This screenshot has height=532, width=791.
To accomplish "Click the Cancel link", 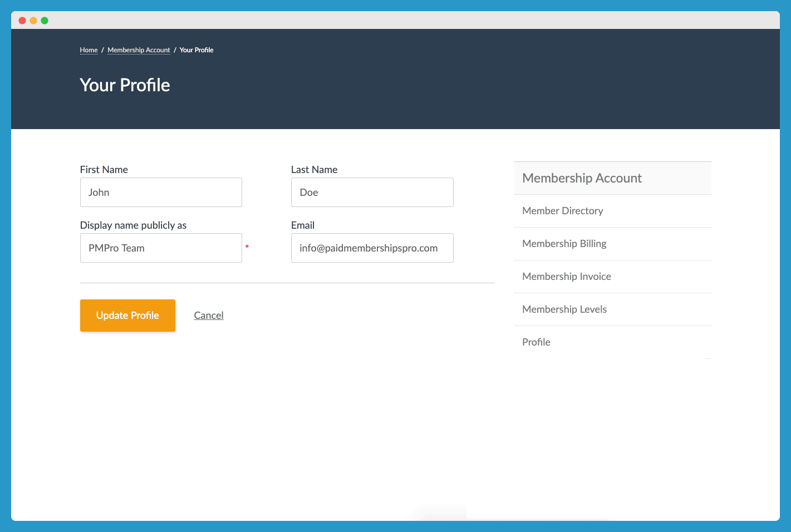I will coord(209,316).
